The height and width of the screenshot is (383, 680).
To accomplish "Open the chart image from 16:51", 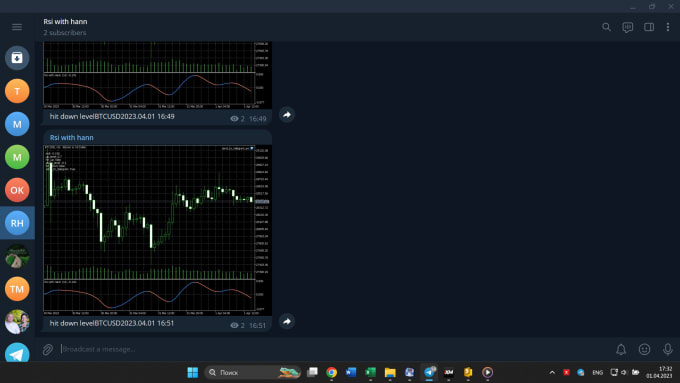I will (x=157, y=230).
